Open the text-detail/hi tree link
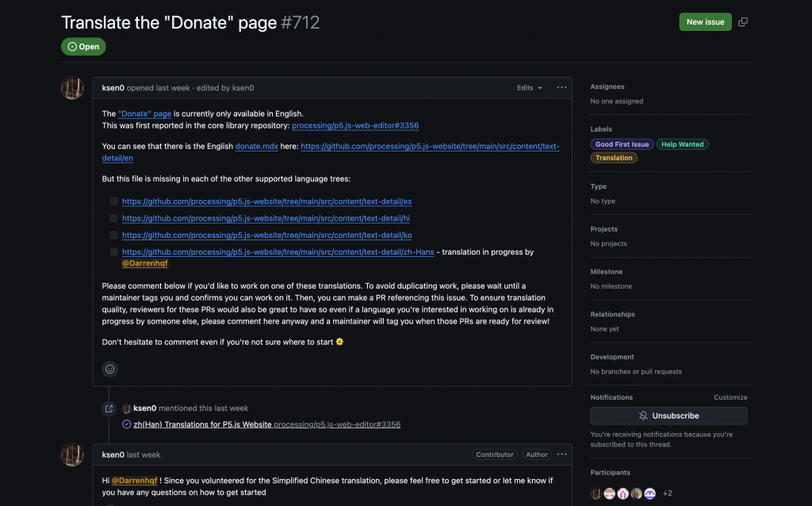This screenshot has height=506, width=812. (266, 218)
